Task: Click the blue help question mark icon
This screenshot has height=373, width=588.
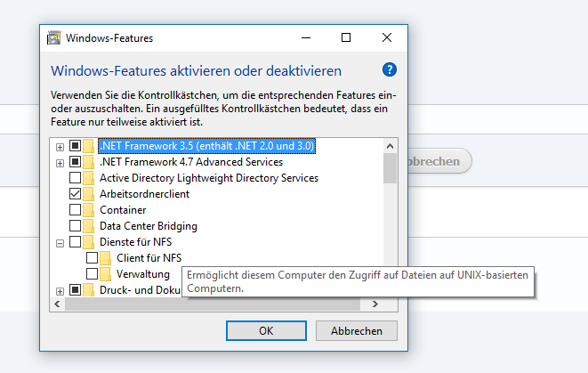Action: tap(390, 69)
